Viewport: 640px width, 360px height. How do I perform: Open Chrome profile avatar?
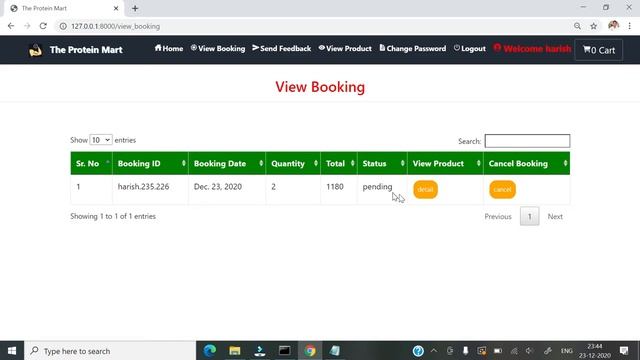[x=613, y=26]
